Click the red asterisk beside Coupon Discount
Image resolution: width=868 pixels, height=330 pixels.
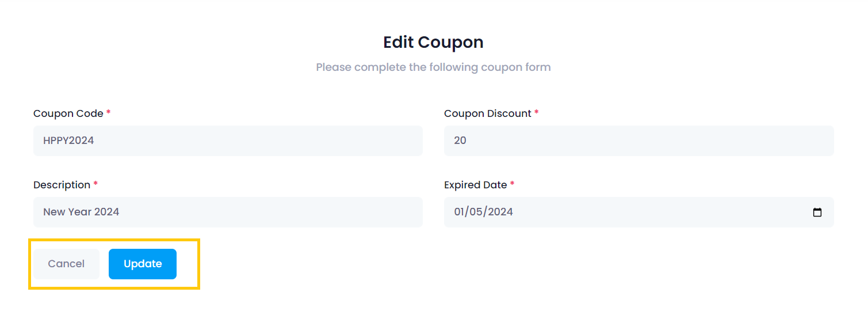(537, 113)
